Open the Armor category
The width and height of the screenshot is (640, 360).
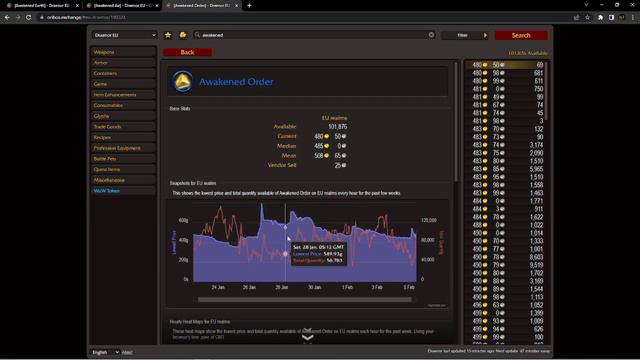(123, 62)
